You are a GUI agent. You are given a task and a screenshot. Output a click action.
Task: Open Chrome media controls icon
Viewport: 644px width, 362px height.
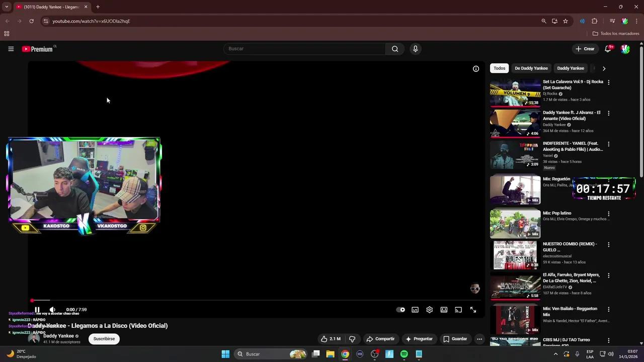pyautogui.click(x=612, y=21)
